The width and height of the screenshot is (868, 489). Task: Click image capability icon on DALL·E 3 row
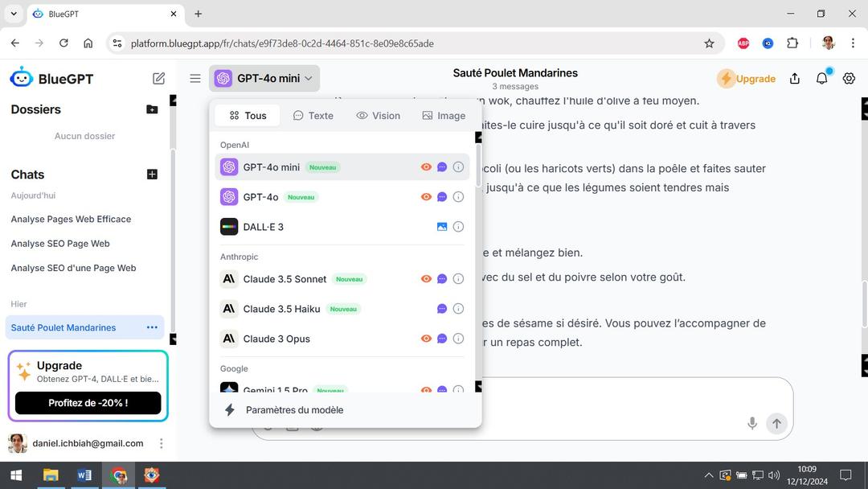(442, 227)
